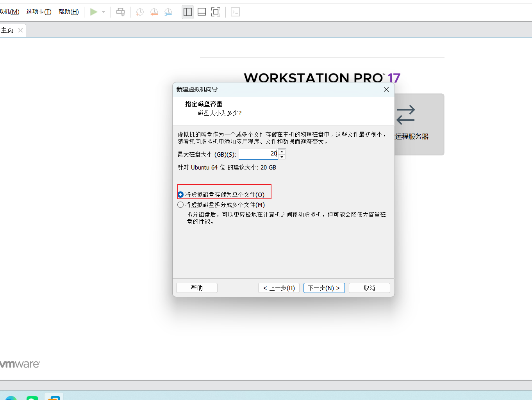Power on the virtual machine with the green play icon
The image size is (532, 400).
click(x=94, y=12)
